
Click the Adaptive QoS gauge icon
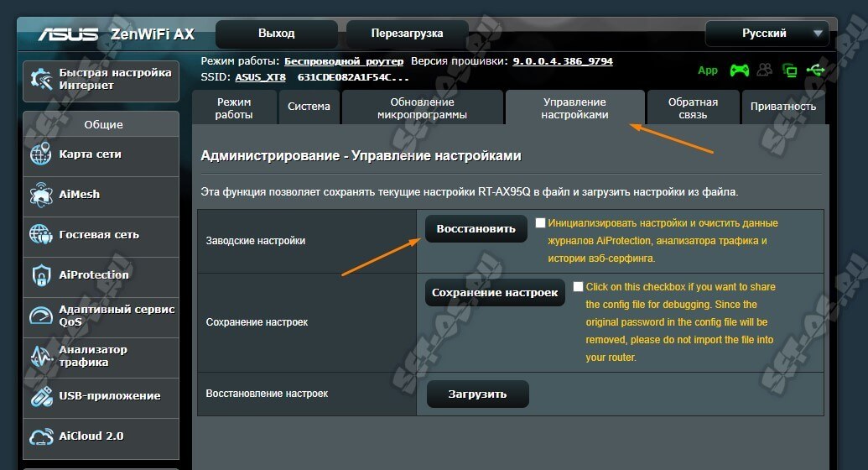point(41,316)
